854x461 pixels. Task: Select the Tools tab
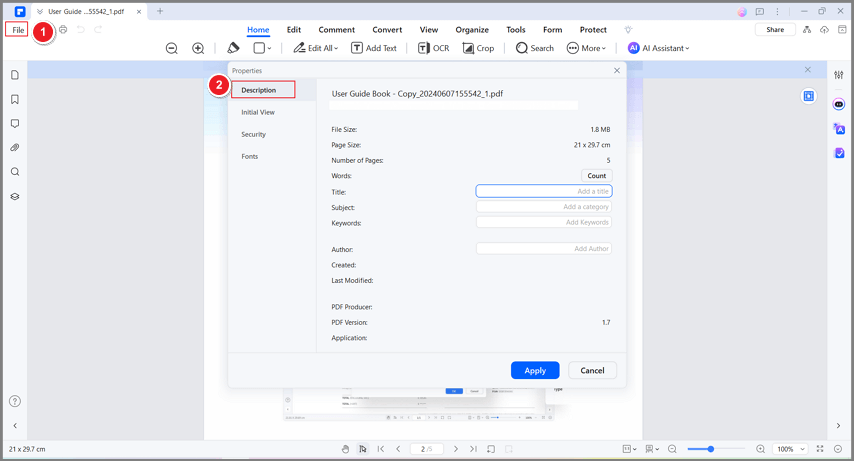tap(516, 30)
